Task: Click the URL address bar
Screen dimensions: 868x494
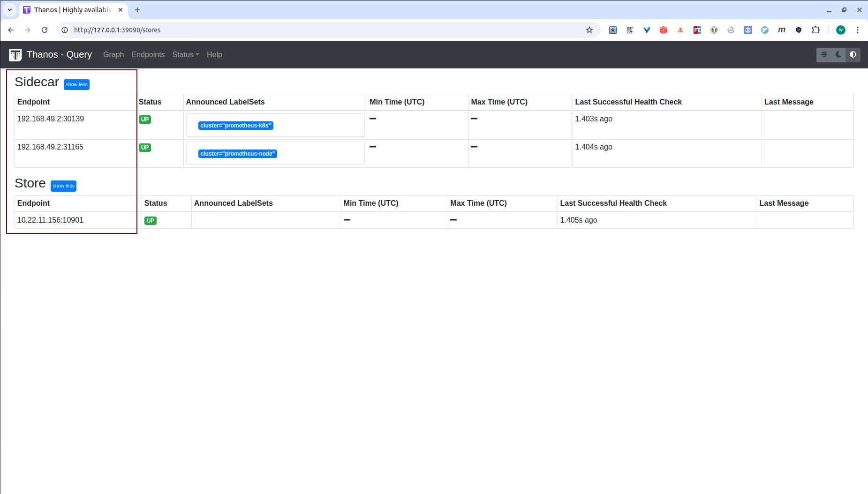Action: pyautogui.click(x=324, y=30)
